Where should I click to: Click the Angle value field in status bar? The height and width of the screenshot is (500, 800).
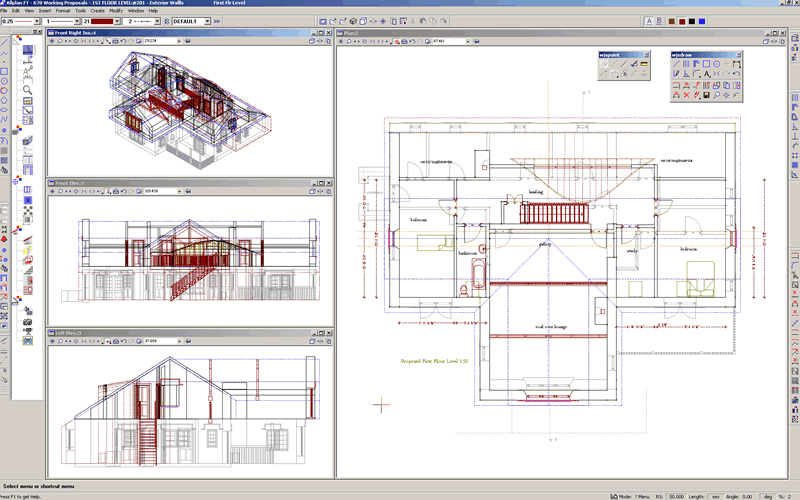[747, 496]
